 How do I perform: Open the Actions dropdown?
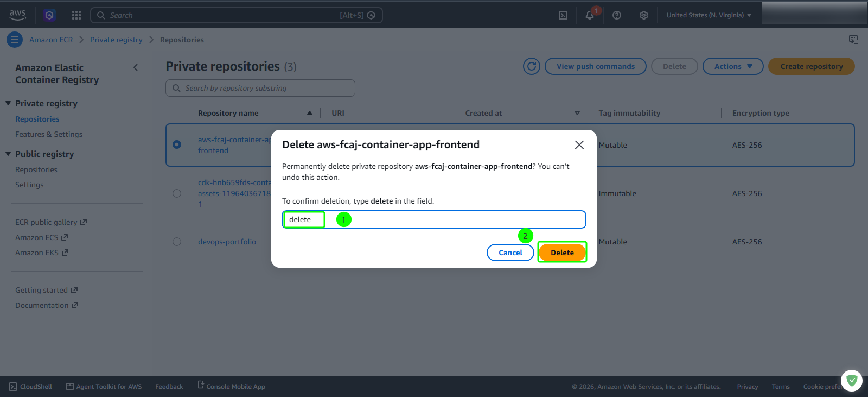[x=733, y=66]
